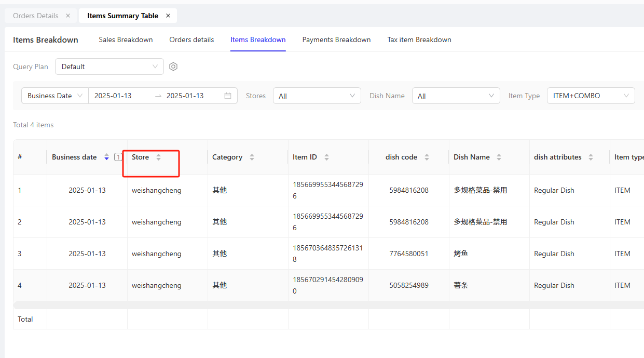Click dish code 5984816208 in row 1

click(409, 190)
